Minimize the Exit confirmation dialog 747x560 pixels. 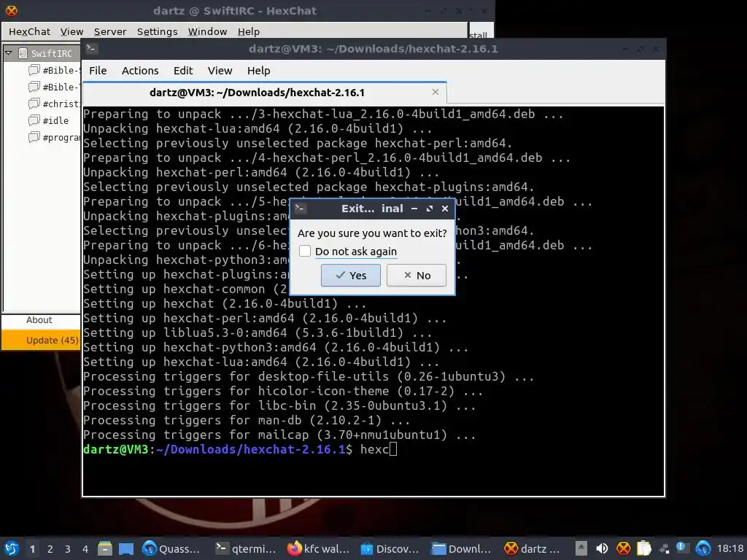tap(414, 209)
